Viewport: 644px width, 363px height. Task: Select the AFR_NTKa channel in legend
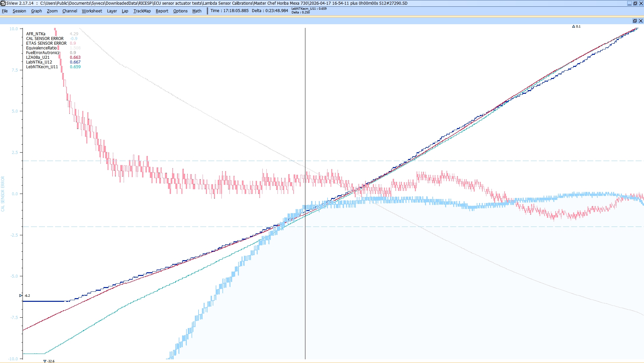[x=36, y=34]
